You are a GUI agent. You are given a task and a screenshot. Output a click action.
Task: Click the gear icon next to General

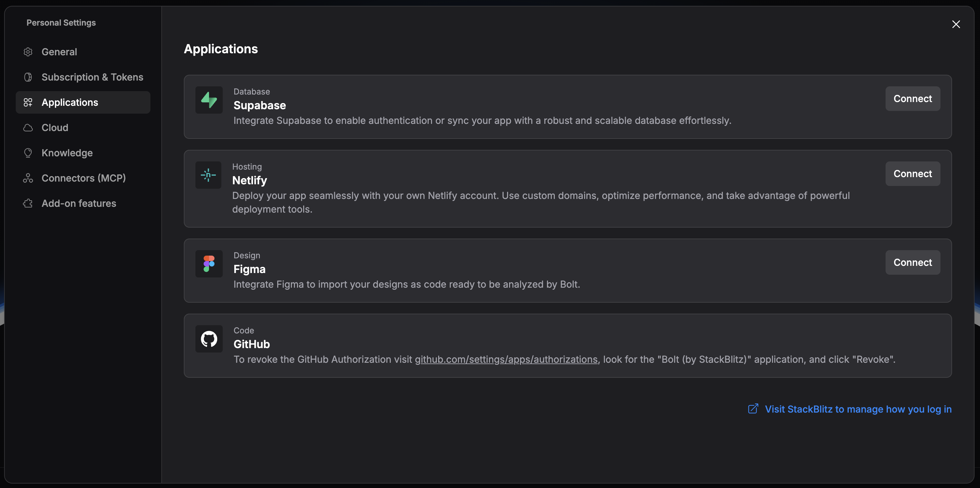tap(28, 52)
